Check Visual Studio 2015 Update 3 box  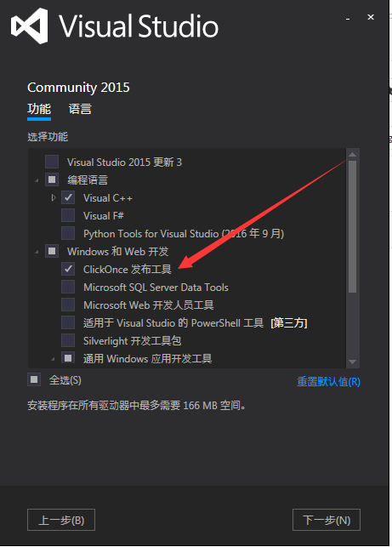pyautogui.click(x=52, y=162)
